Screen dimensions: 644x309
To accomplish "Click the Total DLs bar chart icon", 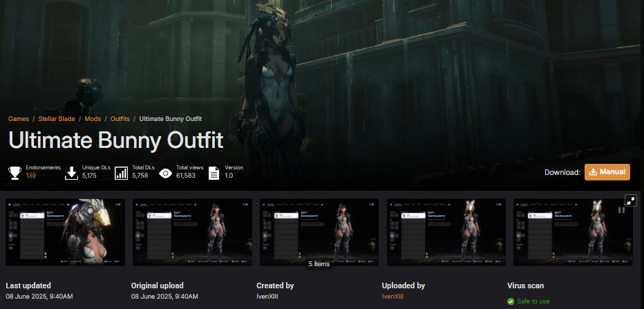I will pos(121,173).
